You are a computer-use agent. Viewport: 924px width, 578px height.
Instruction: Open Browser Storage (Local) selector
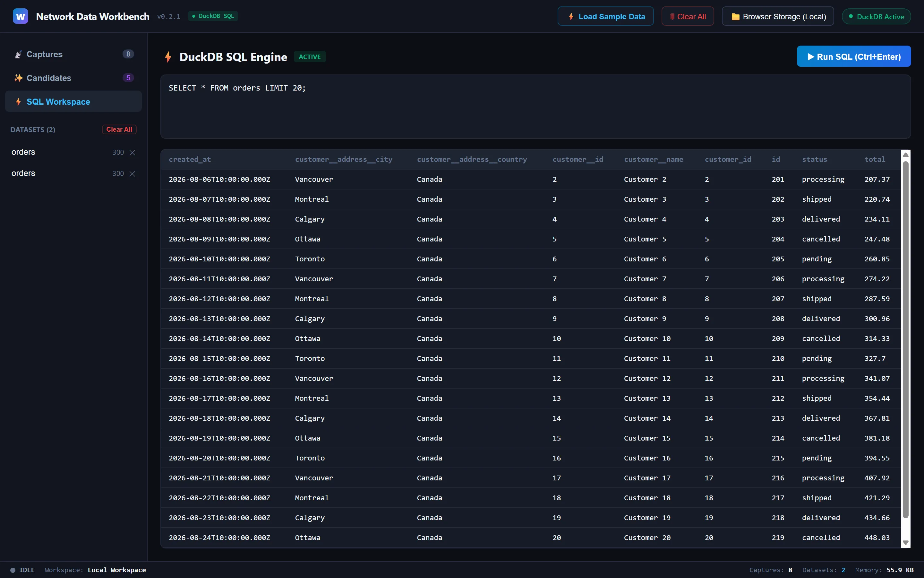point(778,16)
